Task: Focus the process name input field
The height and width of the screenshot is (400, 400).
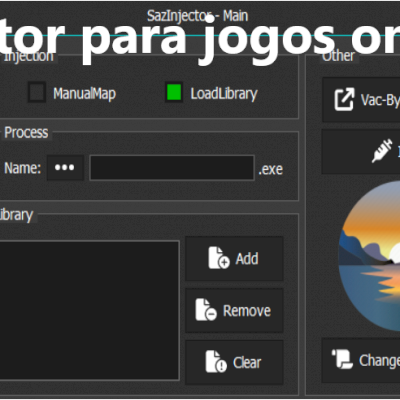Action: 172,168
